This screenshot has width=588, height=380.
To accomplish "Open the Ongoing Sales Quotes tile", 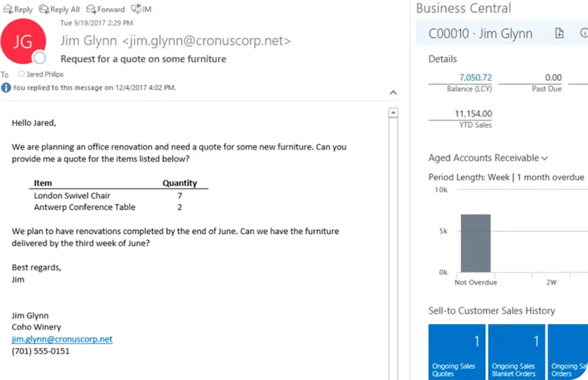I will tap(457, 352).
